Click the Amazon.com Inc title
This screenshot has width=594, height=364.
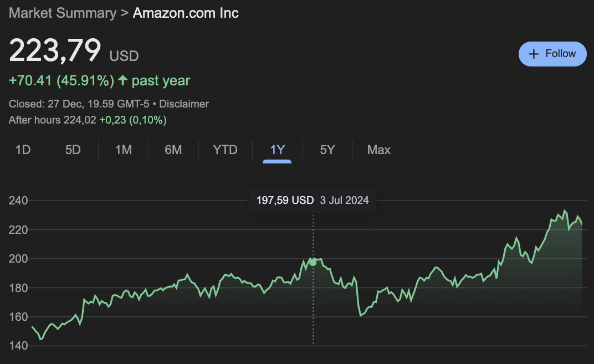click(186, 13)
